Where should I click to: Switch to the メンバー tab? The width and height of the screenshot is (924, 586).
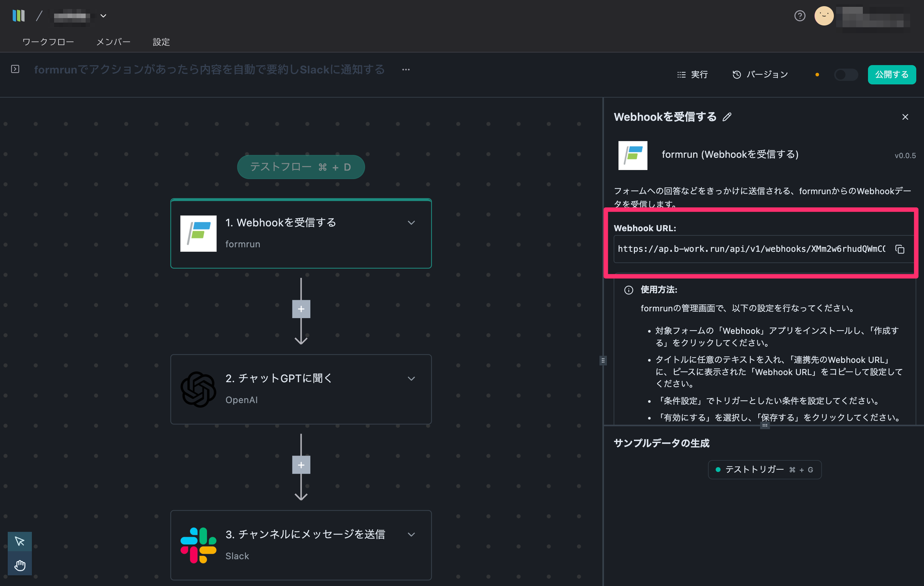click(x=113, y=42)
